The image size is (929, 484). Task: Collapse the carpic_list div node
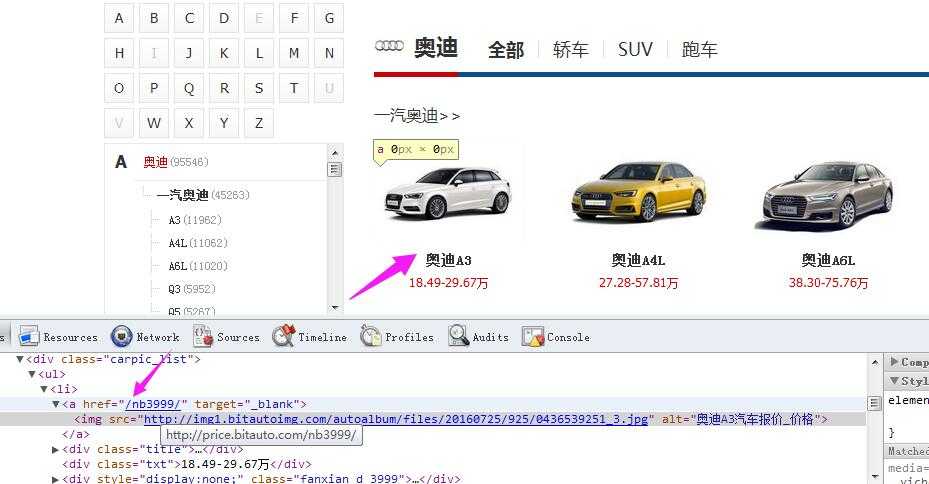point(20,359)
